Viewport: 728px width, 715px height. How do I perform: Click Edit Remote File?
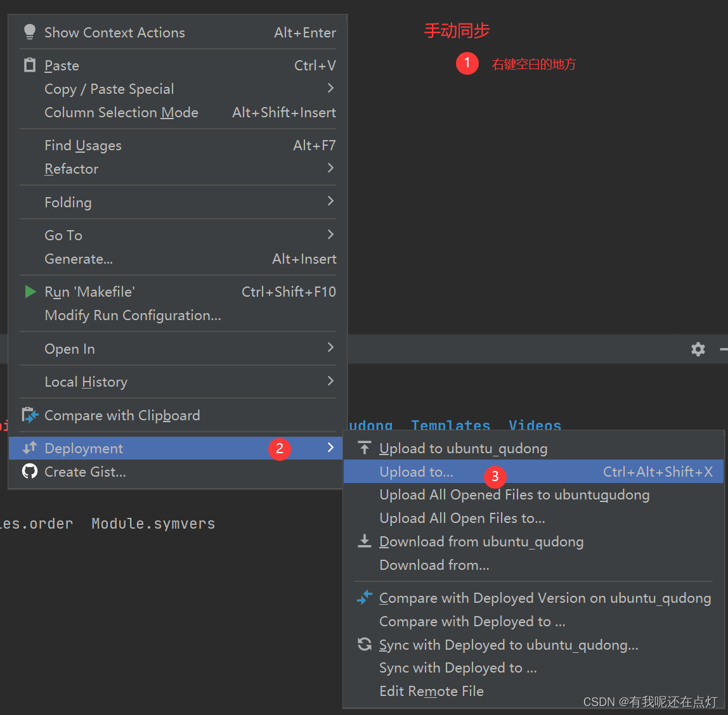[x=431, y=691]
